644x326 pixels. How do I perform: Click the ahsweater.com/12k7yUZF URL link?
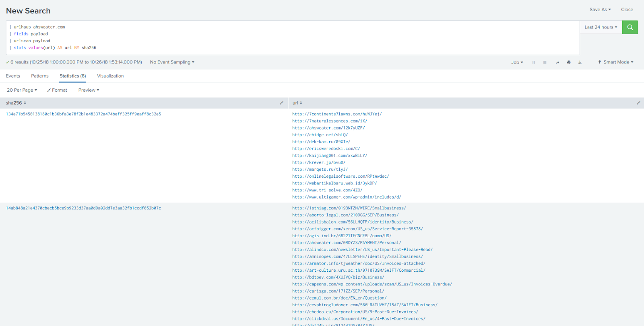pos(328,128)
